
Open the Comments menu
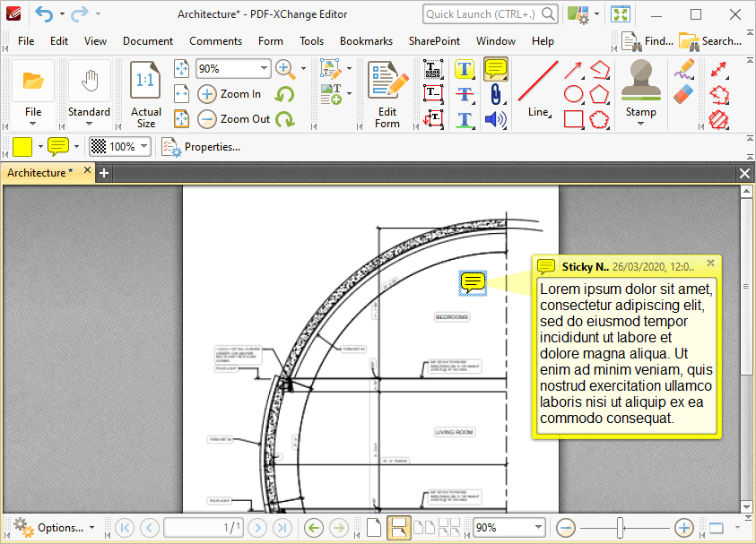(x=215, y=41)
